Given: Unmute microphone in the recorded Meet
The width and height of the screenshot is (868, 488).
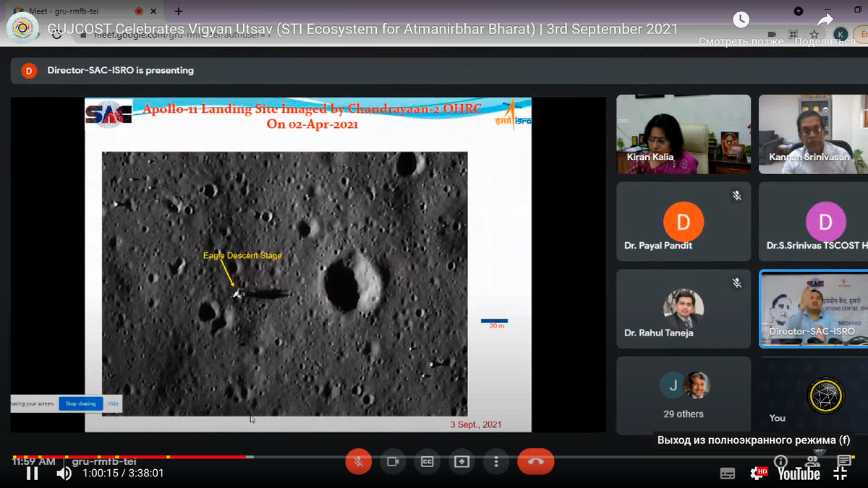Looking at the screenshot, I should (359, 461).
